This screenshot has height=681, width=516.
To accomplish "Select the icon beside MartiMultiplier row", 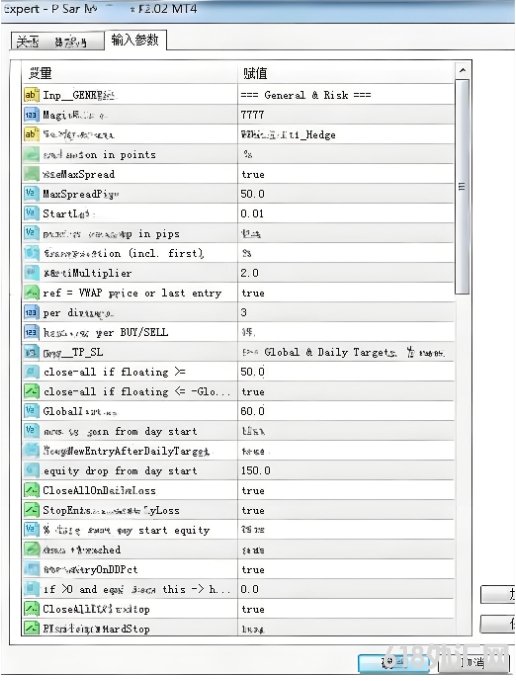I will (31, 273).
